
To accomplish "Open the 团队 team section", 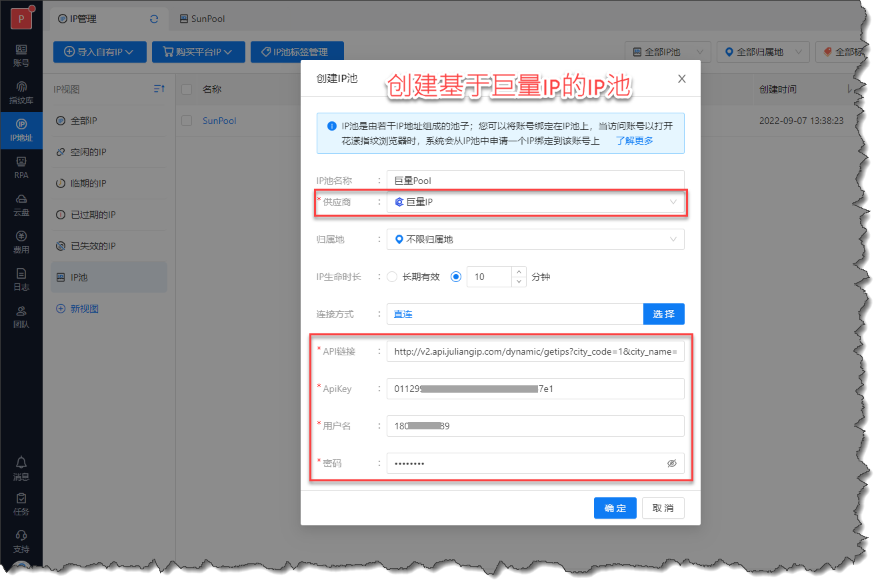I will click(21, 317).
